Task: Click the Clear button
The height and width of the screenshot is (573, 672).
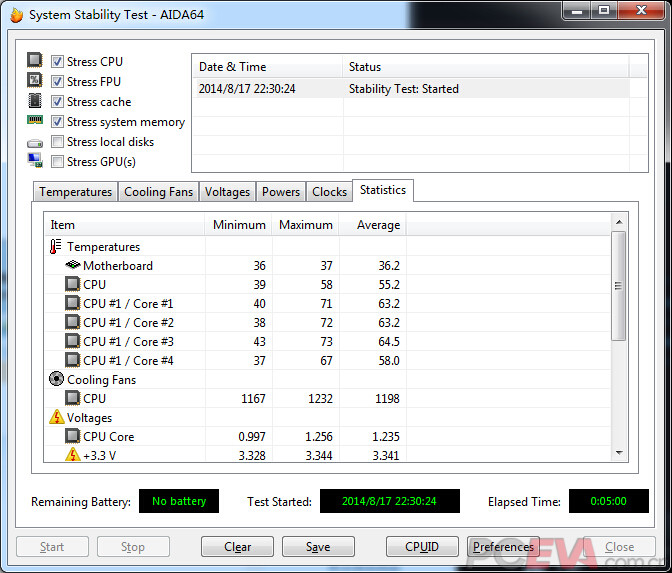Action: tap(237, 547)
